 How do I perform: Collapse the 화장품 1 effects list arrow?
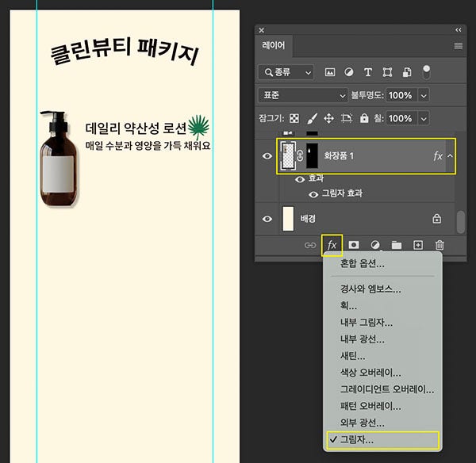coord(450,156)
